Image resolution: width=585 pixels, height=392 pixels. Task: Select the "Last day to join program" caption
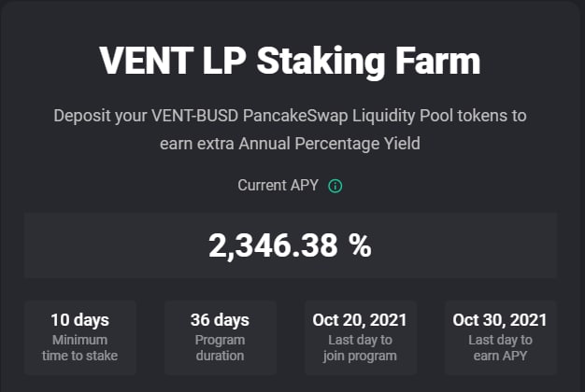pos(360,347)
